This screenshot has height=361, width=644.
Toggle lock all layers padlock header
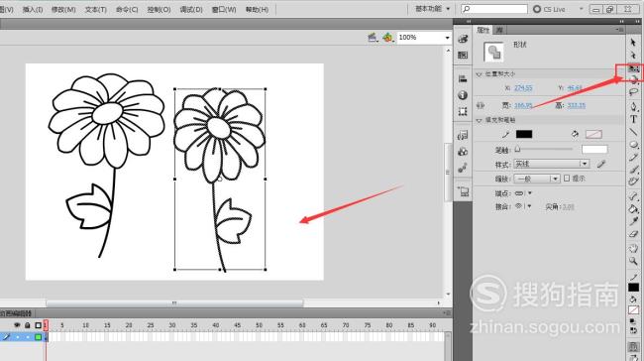click(27, 325)
